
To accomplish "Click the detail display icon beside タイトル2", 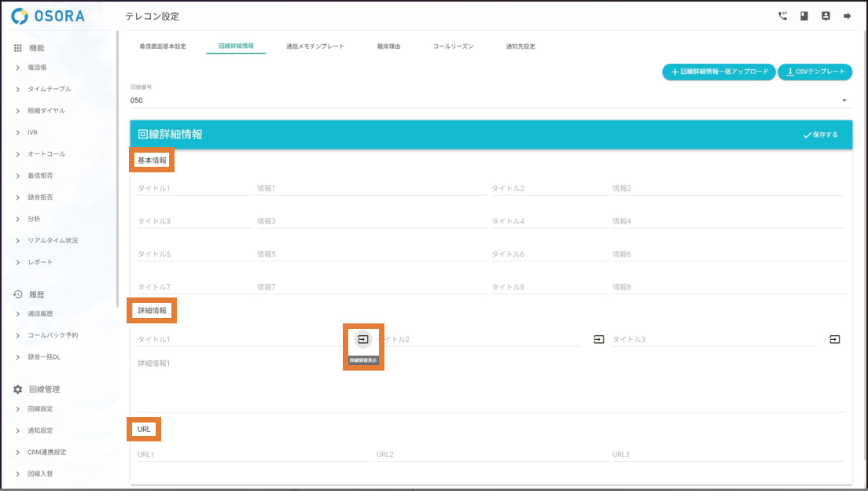I will click(599, 339).
